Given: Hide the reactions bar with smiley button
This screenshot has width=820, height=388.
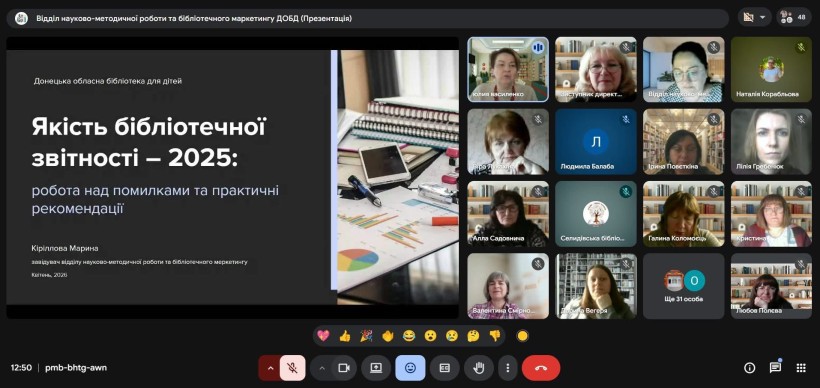Looking at the screenshot, I should click(411, 368).
